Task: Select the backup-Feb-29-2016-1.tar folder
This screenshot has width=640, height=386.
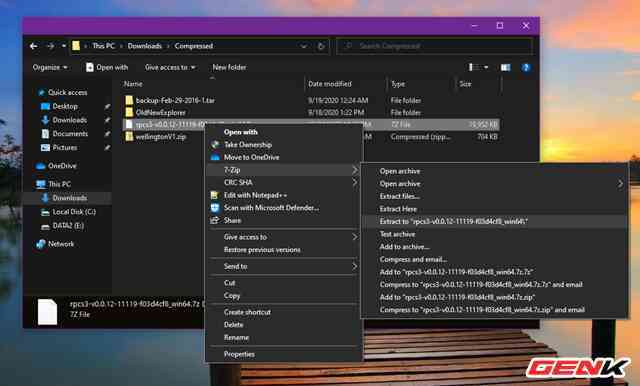Action: [x=175, y=100]
